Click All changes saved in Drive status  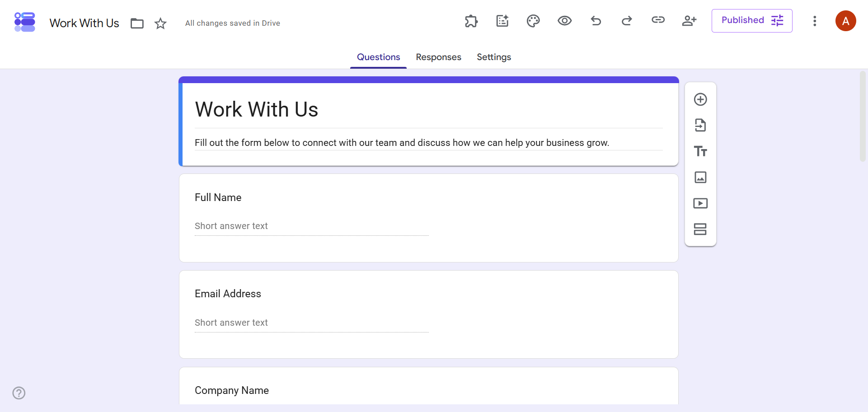coord(233,23)
